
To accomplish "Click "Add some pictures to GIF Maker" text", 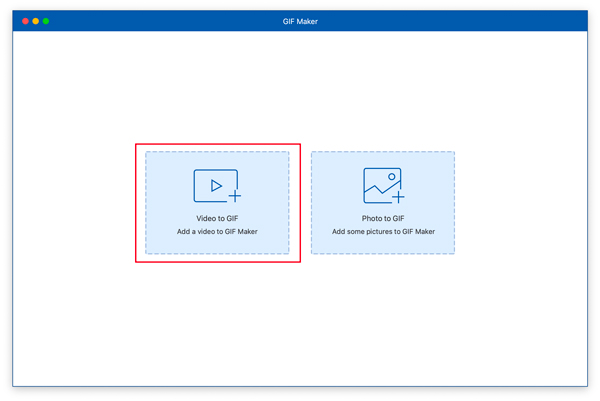I will (x=383, y=232).
